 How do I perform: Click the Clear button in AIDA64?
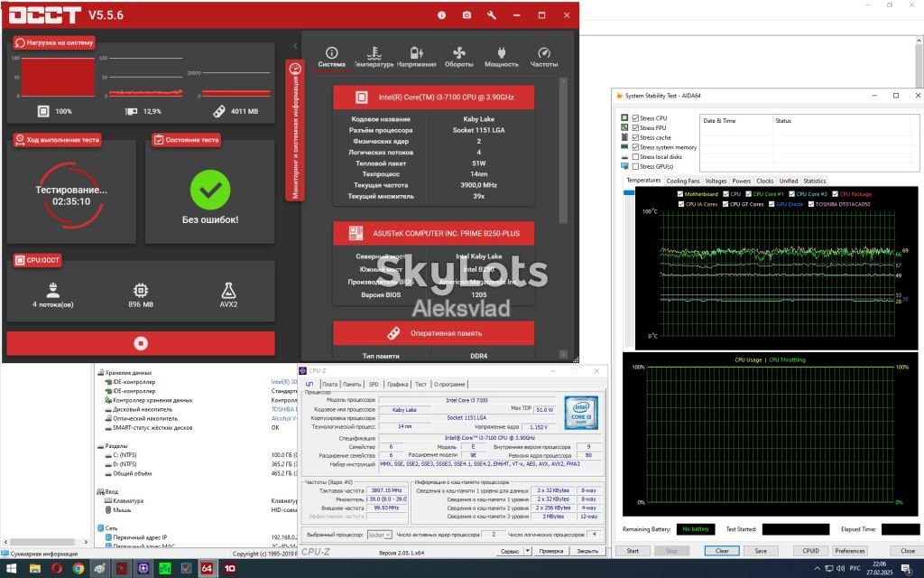click(x=722, y=551)
